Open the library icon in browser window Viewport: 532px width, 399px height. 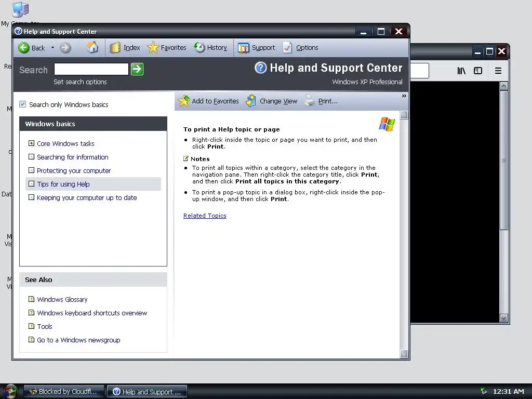point(461,71)
